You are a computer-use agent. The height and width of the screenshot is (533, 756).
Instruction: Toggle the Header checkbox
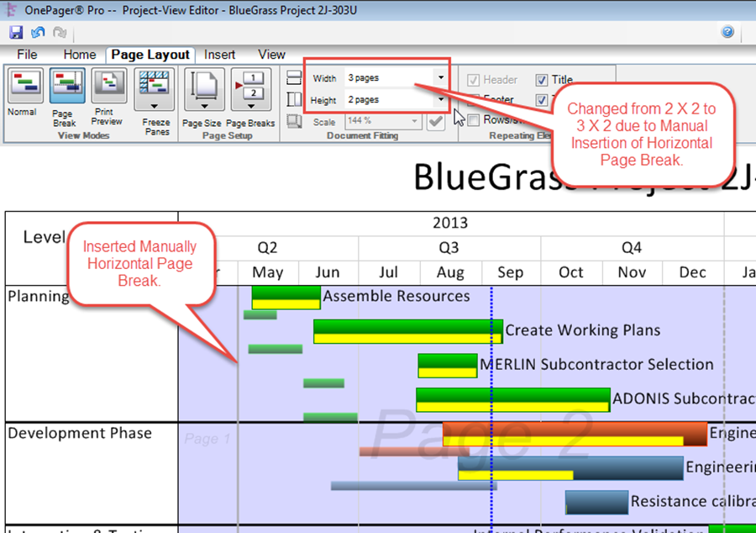(474, 80)
